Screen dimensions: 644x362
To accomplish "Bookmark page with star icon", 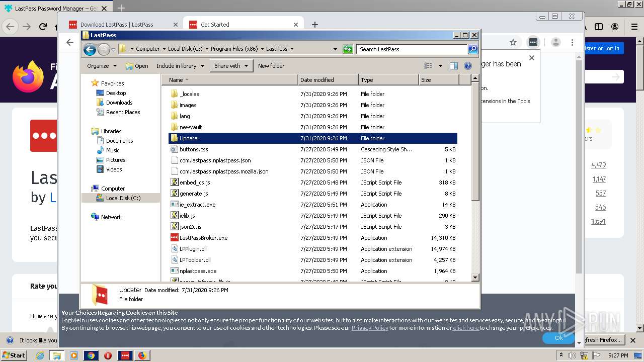I will coord(513,42).
